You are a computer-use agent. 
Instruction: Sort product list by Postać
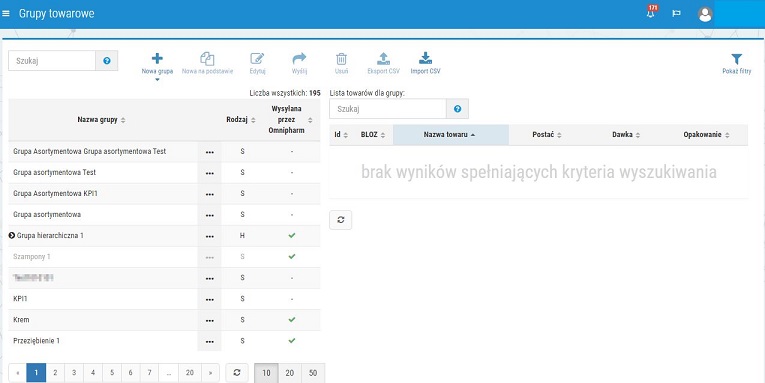(x=547, y=135)
